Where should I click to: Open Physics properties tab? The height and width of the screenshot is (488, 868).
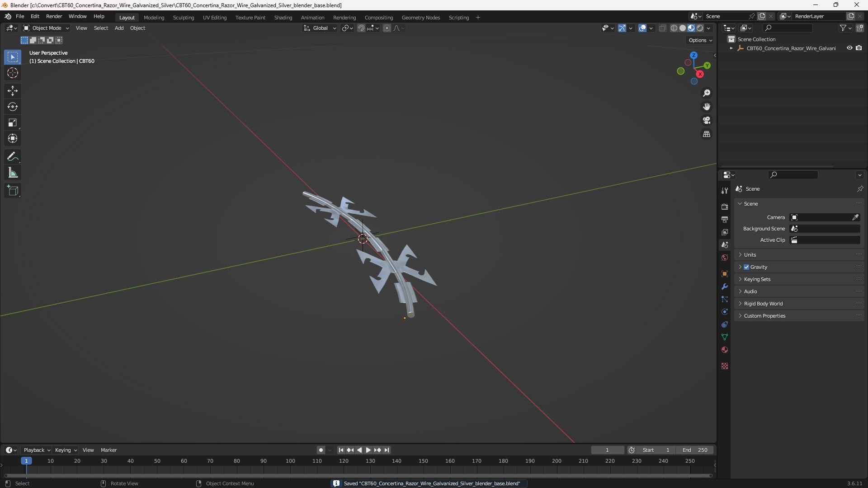coord(725,312)
